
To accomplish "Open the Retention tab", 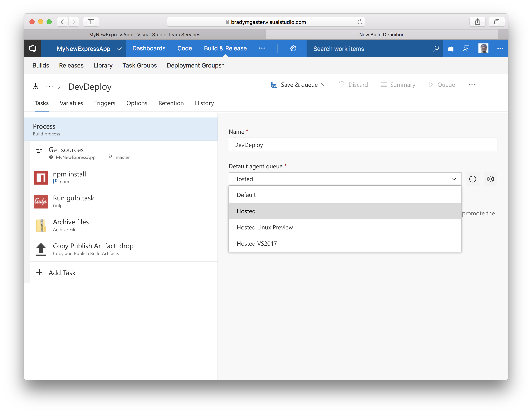I will (171, 103).
